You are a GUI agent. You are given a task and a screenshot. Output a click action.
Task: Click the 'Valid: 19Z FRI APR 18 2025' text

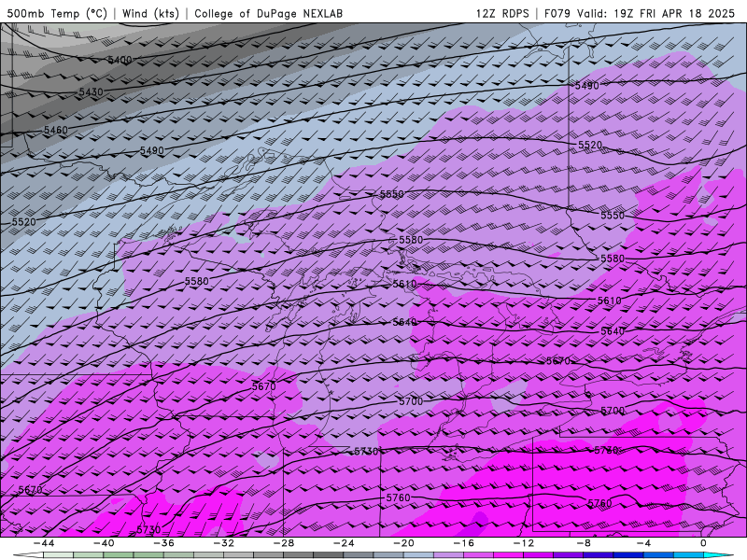pyautogui.click(x=656, y=13)
